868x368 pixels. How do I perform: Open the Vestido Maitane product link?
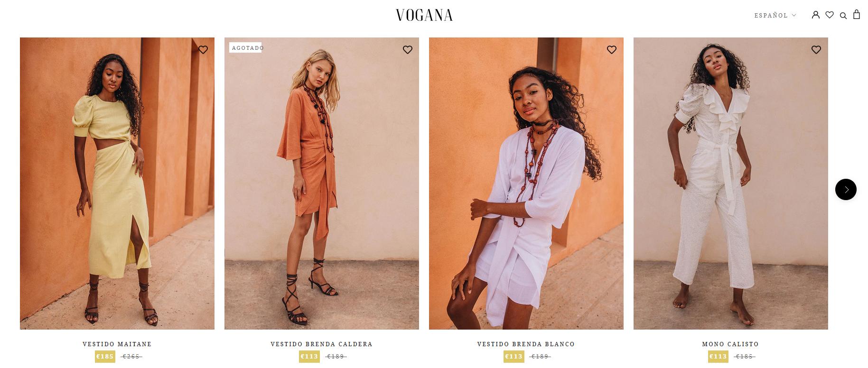pyautogui.click(x=117, y=344)
